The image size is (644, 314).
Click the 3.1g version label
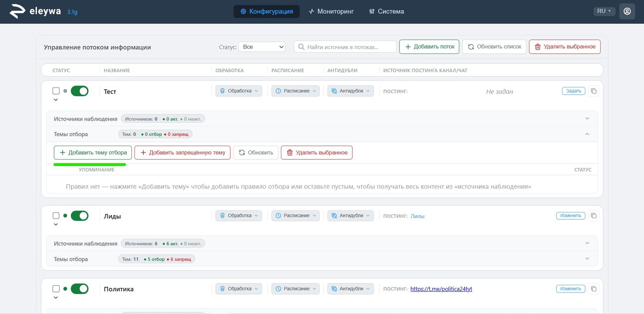(72, 12)
